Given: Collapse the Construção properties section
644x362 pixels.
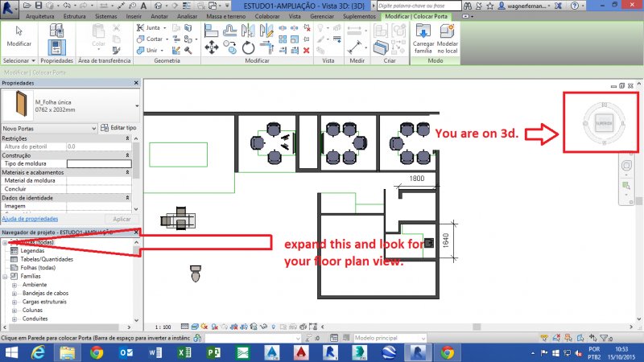Looking at the screenshot, I should [127, 155].
